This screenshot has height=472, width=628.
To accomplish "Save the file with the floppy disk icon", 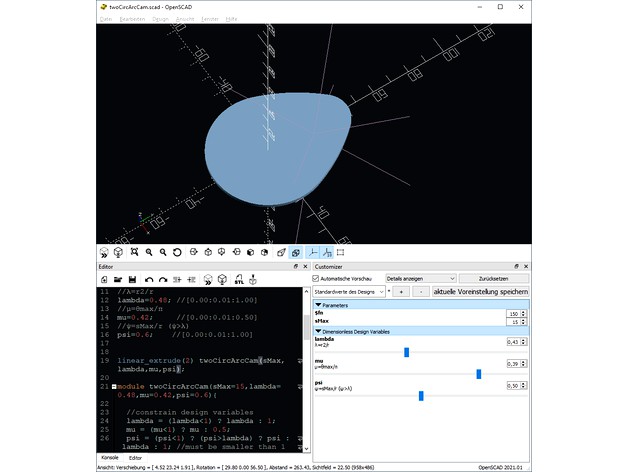I will click(132, 280).
